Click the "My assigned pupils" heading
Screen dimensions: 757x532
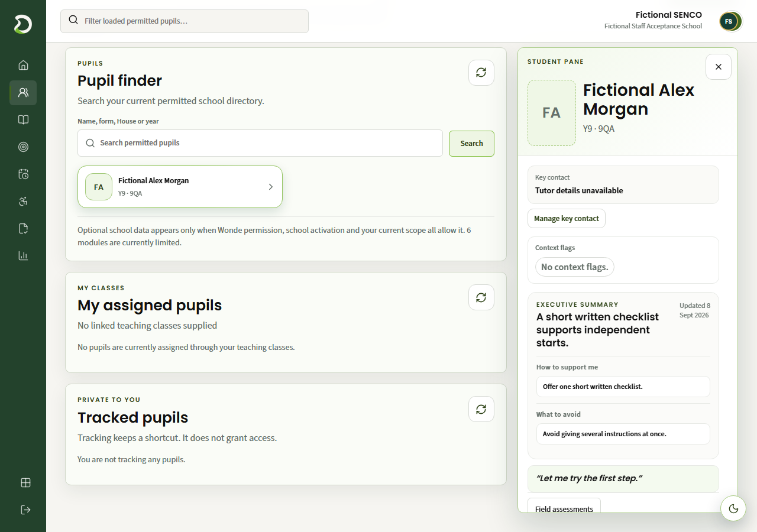(150, 305)
